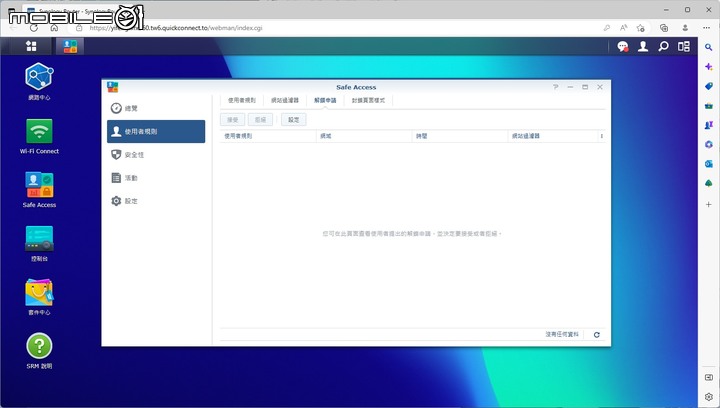
Task: Open the SRM user options person icon
Action: tap(643, 46)
